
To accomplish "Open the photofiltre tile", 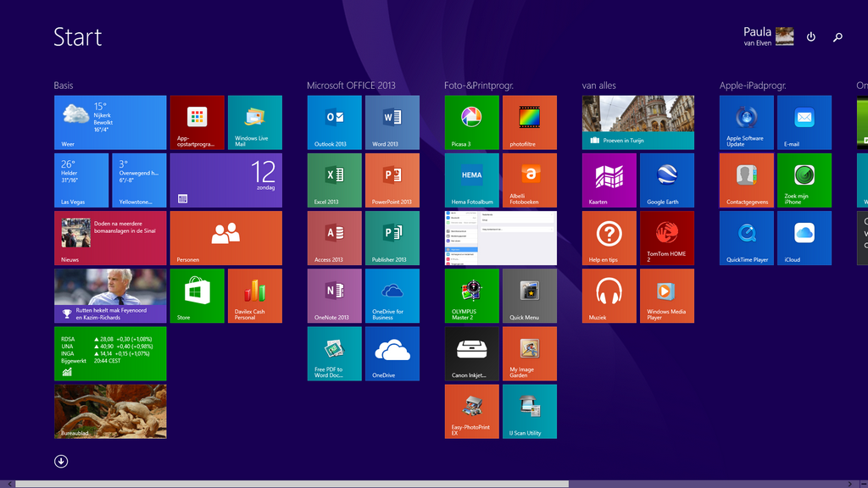I will tap(529, 122).
